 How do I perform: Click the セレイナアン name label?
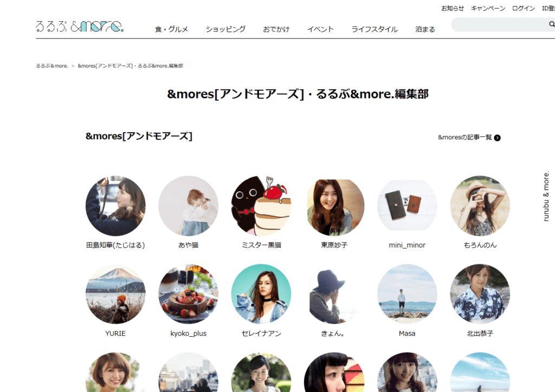tap(261, 334)
